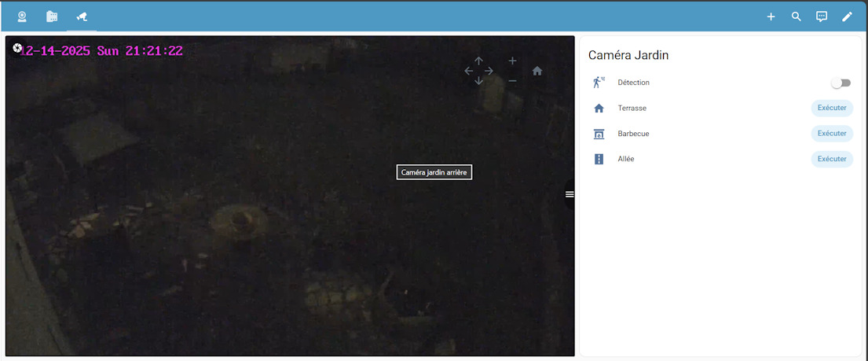This screenshot has width=868, height=361.
Task: Click the motion detection walking icon
Action: coord(599,82)
